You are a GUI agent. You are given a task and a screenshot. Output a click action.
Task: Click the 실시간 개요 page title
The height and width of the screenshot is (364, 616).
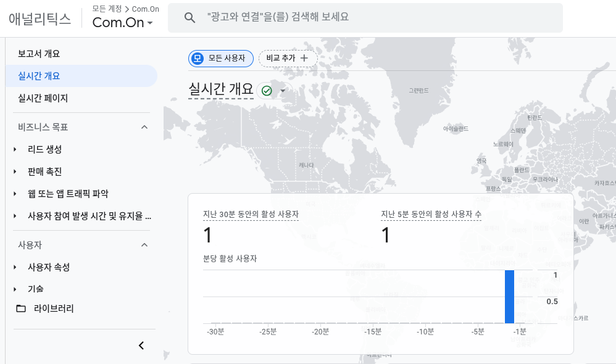click(x=221, y=89)
